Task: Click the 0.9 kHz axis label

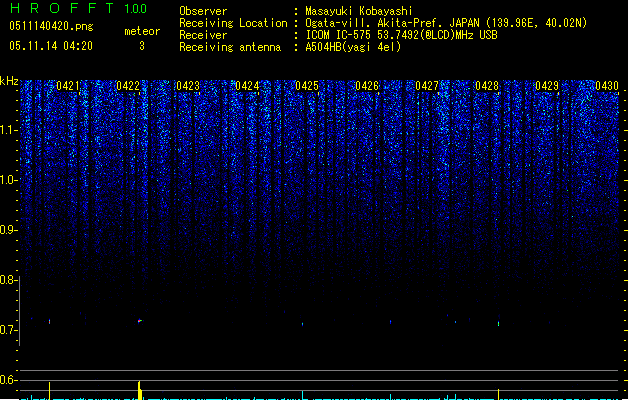Action: (x=8, y=229)
